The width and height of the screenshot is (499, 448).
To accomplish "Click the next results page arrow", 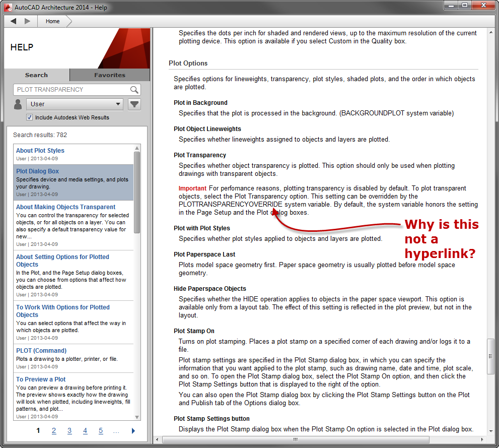I will coord(133,431).
